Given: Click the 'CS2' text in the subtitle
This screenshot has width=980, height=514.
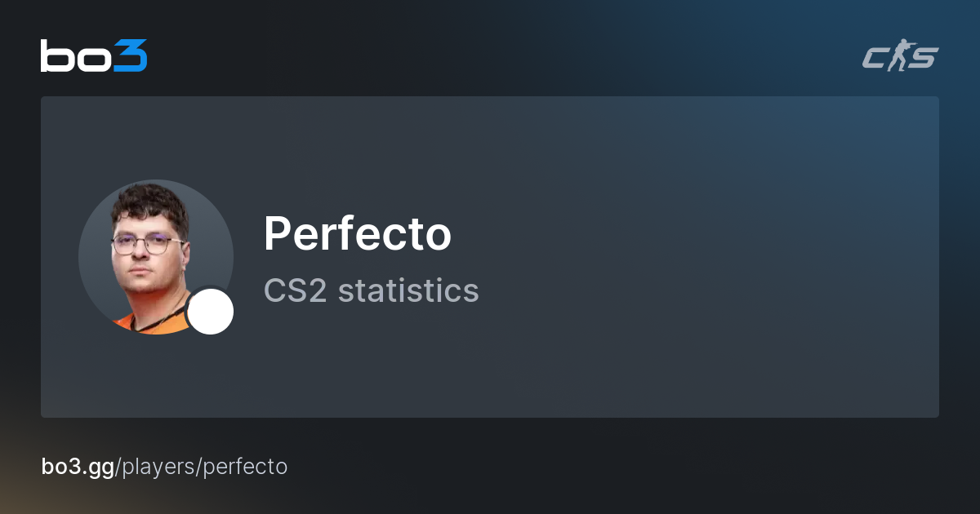Looking at the screenshot, I should coord(296,290).
